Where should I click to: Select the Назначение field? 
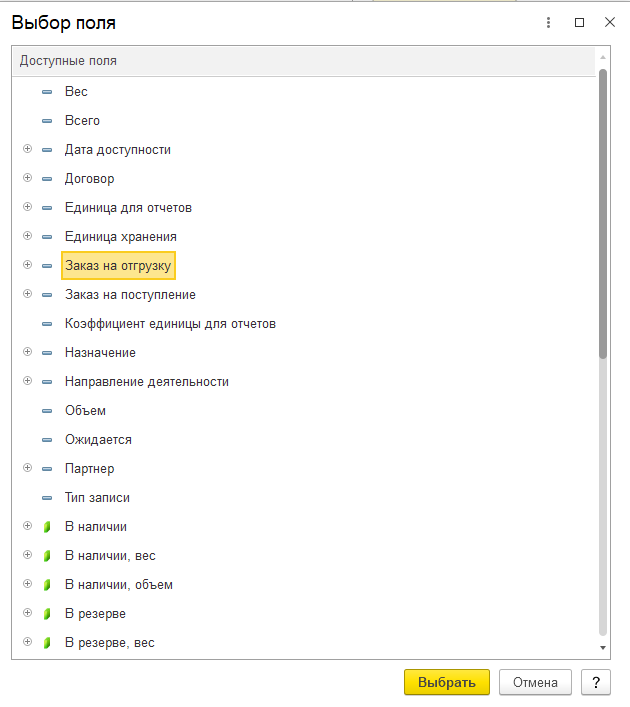pos(100,353)
